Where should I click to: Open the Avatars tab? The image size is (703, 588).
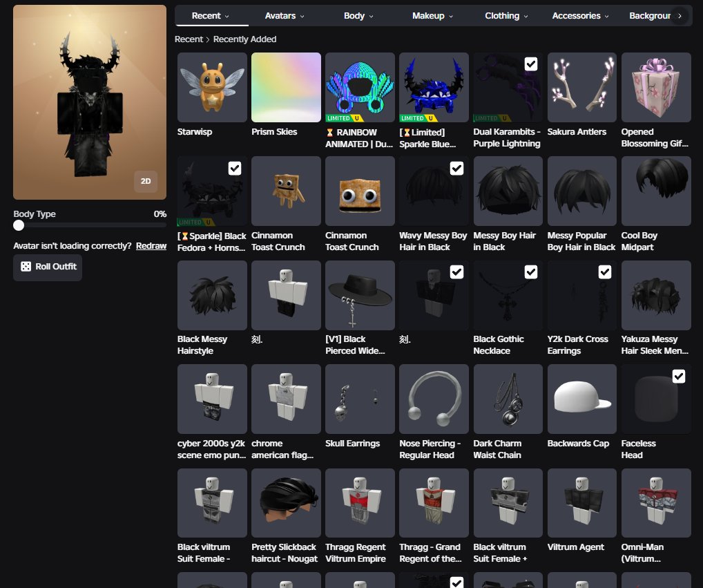coord(285,16)
